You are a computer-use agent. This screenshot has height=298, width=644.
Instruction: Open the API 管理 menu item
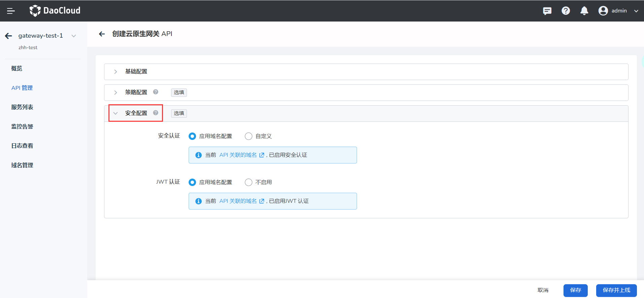22,88
